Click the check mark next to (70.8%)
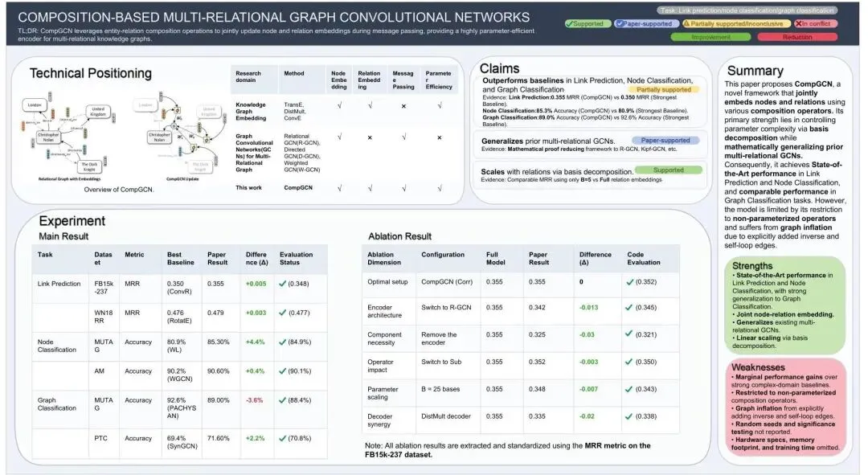This screenshot has height=475, width=868. (282, 439)
